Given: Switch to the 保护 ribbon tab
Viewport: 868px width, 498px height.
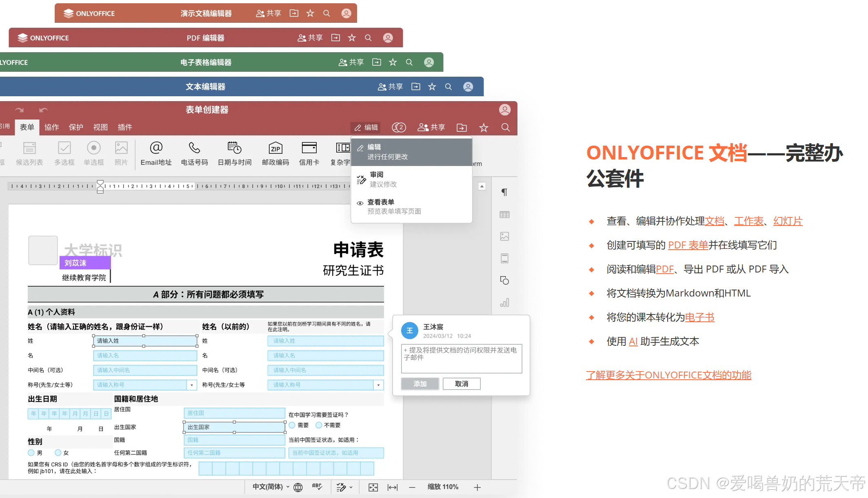Looking at the screenshot, I should coord(76,127).
